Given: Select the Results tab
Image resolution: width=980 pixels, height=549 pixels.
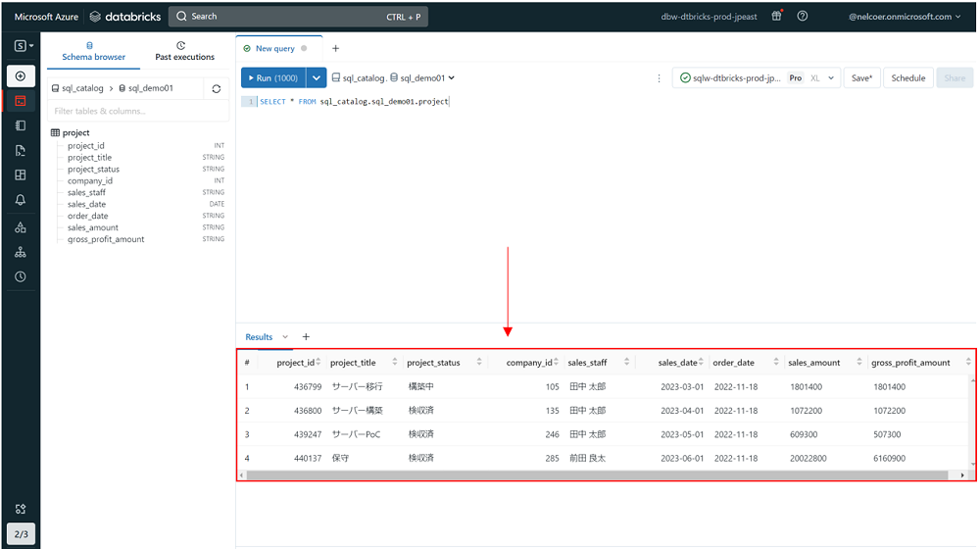Looking at the screenshot, I should [259, 337].
